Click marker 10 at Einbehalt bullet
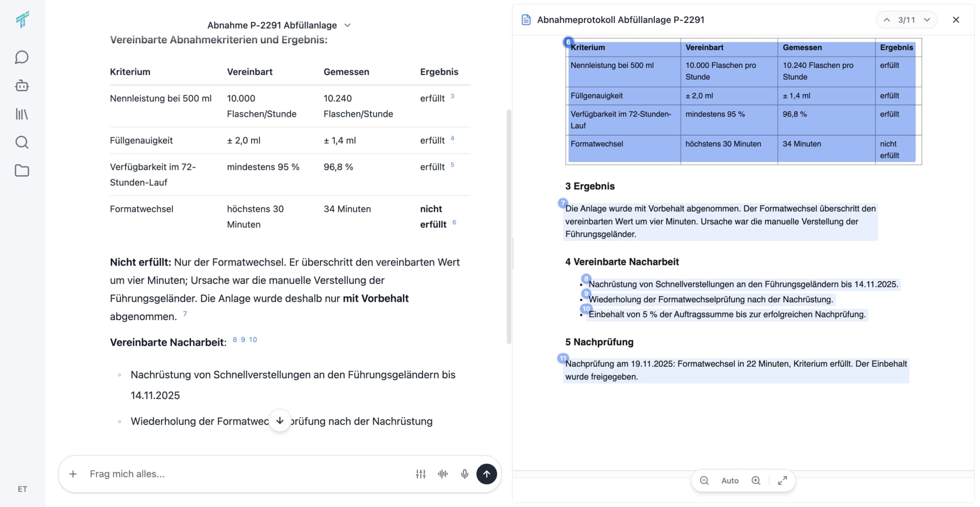The image size is (980, 507). coord(586,309)
